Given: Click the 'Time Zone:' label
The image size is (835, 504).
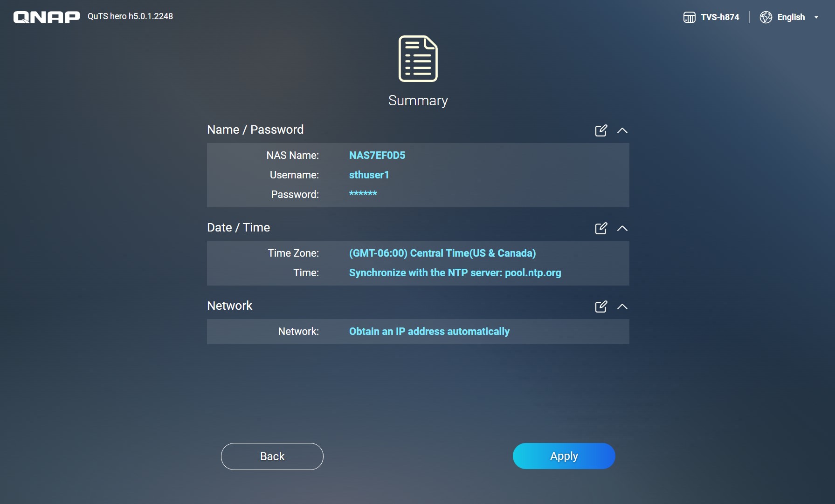Looking at the screenshot, I should click(293, 253).
